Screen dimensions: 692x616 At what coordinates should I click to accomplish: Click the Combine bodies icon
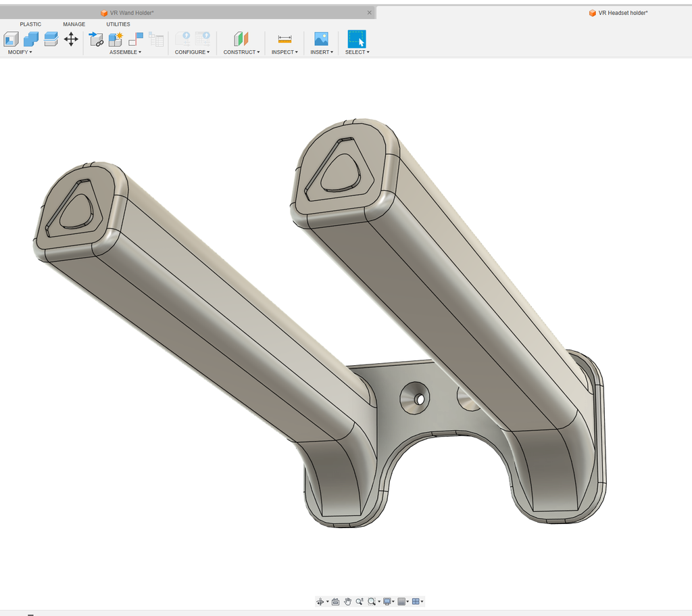coord(31,39)
